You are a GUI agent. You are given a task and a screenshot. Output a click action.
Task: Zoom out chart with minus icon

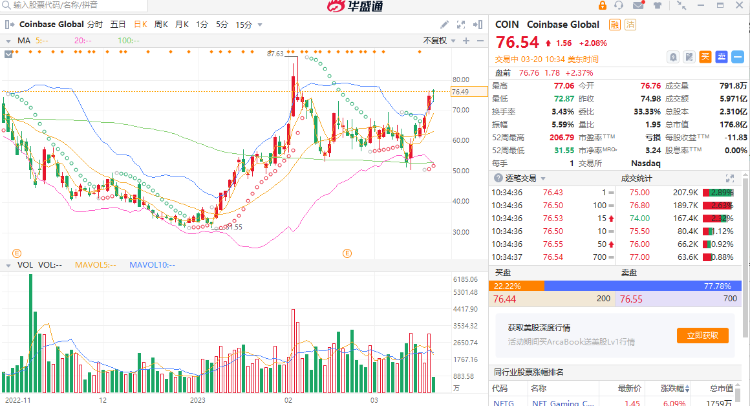point(480,41)
